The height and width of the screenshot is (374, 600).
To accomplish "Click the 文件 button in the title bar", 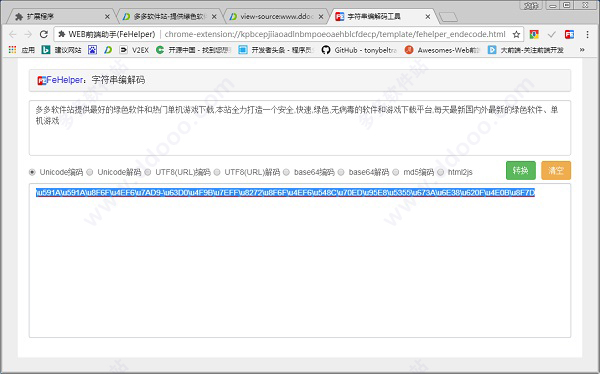I will [x=531, y=5].
